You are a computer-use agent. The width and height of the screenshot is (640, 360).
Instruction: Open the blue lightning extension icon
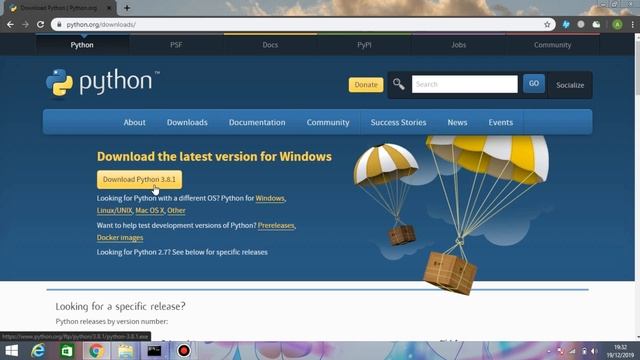(x=566, y=24)
